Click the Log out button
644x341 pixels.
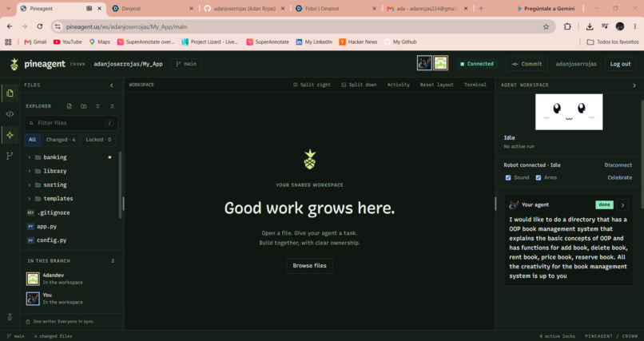coord(620,64)
